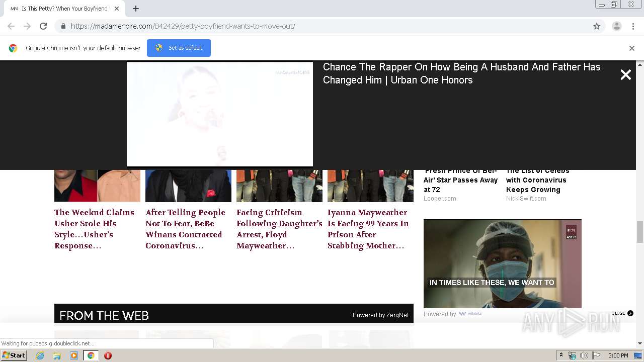This screenshot has width=644, height=362.
Task: Close the 'Is This Petty?' tab
Action: click(117, 9)
